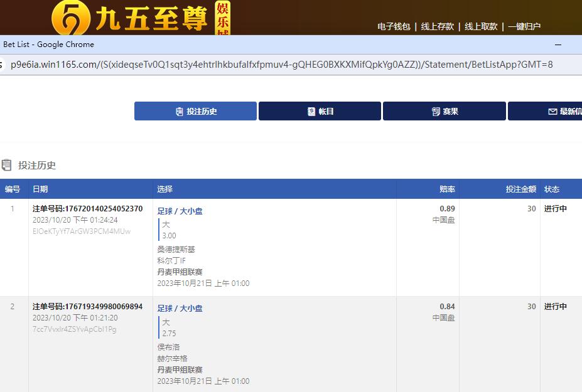582x392 pixels.
Task: Click the row number 2 cell
Action: pos(13,307)
